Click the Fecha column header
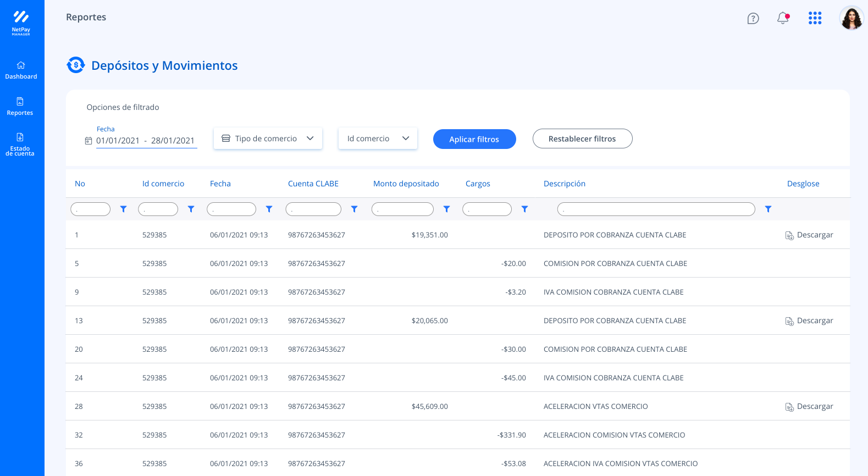This screenshot has height=476, width=868. coord(220,184)
